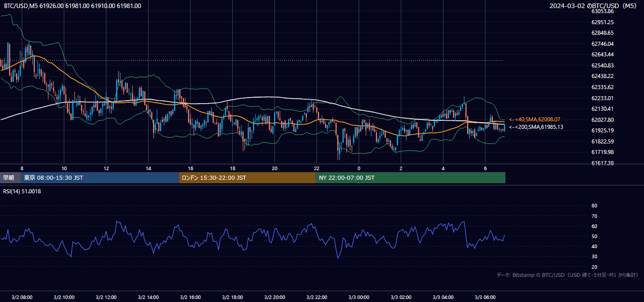Click hour label 10 under price chart

pos(64,168)
